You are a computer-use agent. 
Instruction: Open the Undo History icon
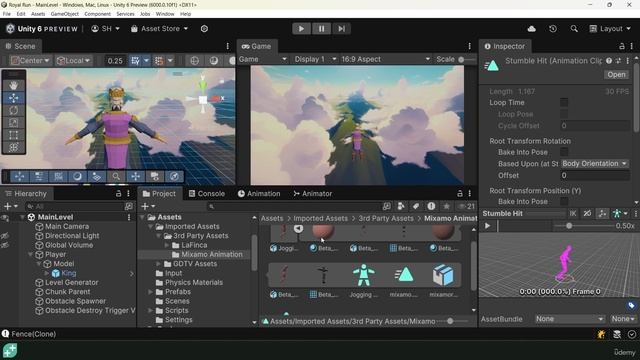pos(553,29)
